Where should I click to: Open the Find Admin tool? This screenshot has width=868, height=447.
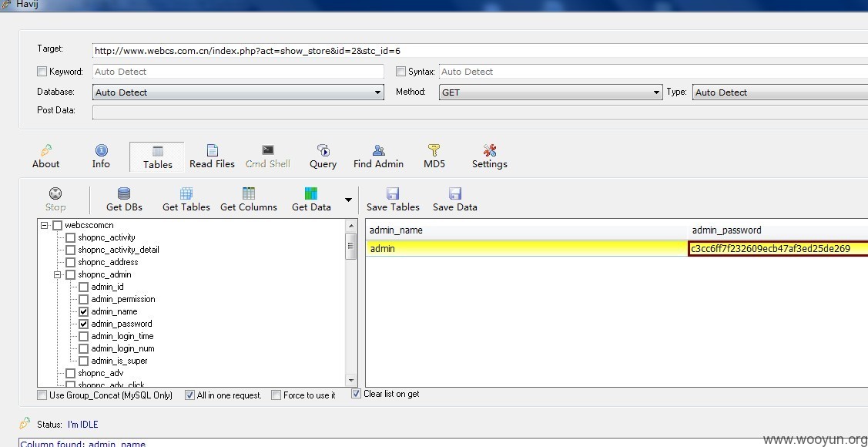[379, 156]
